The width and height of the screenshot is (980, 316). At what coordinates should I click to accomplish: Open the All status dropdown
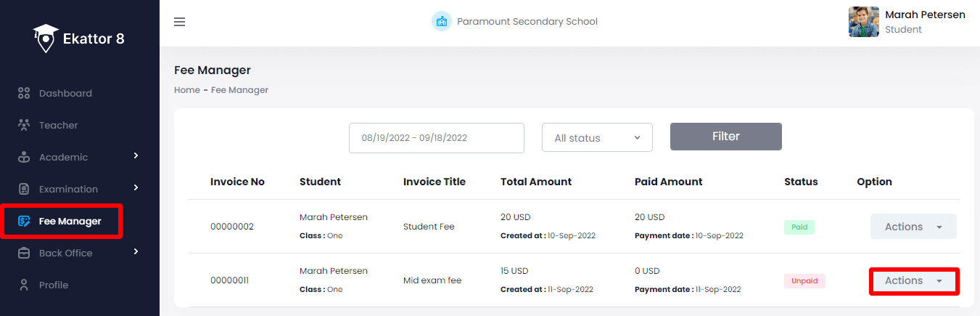point(597,138)
